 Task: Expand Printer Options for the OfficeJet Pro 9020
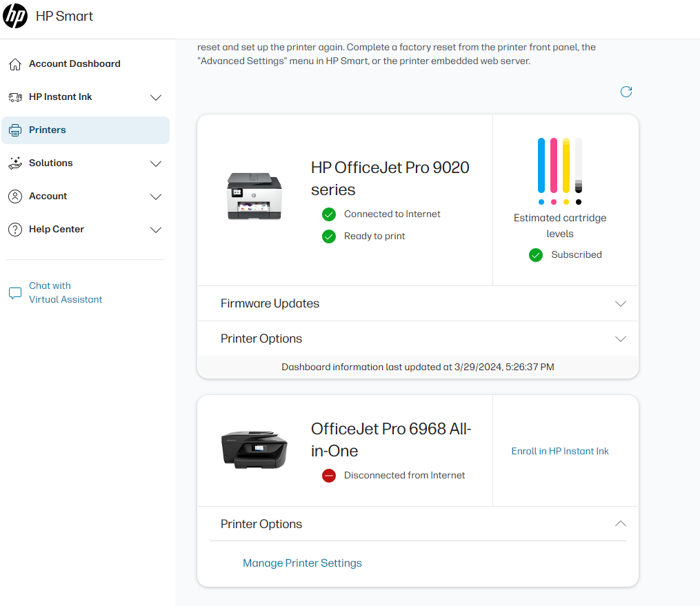tap(620, 339)
